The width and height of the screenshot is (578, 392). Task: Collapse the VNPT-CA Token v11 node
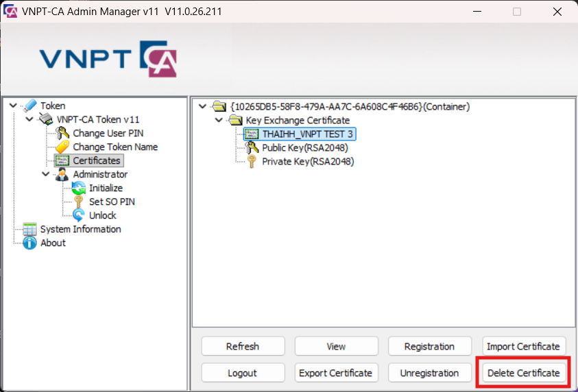click(x=29, y=119)
